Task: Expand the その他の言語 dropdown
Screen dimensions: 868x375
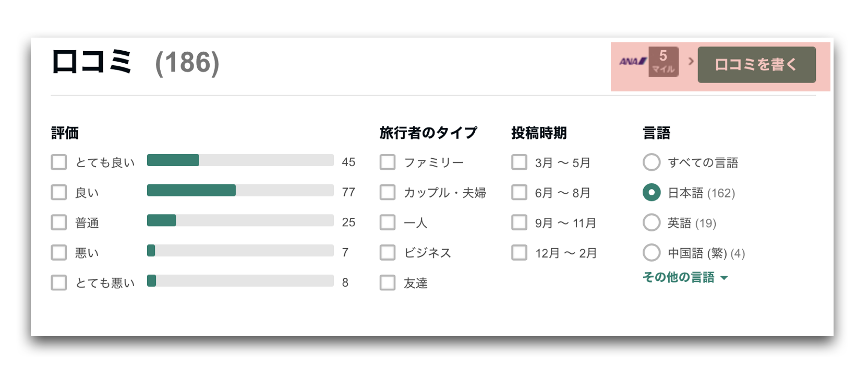Action: coord(685,277)
